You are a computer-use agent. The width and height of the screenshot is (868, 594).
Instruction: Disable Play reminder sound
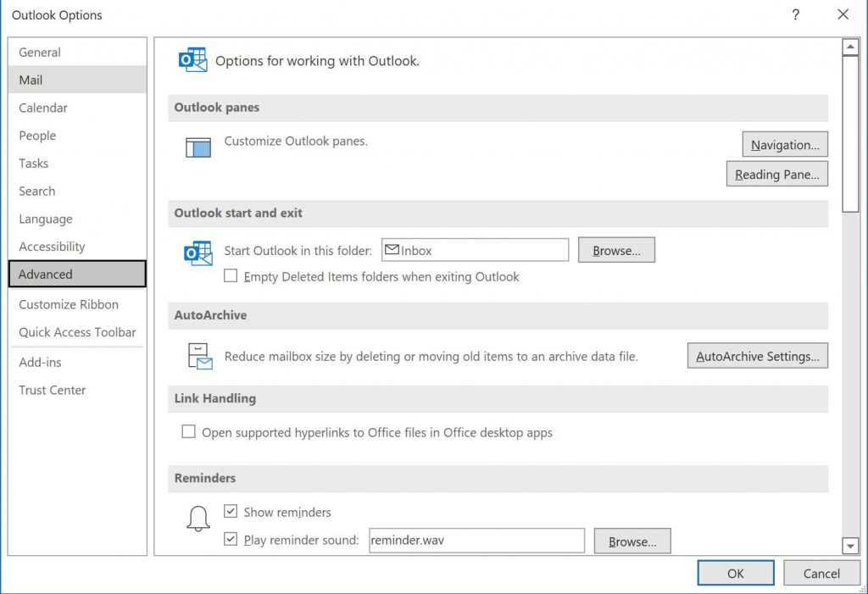(231, 540)
